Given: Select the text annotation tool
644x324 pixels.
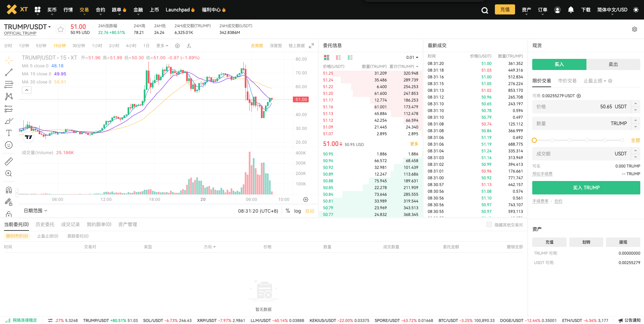Looking at the screenshot, I should [x=9, y=133].
